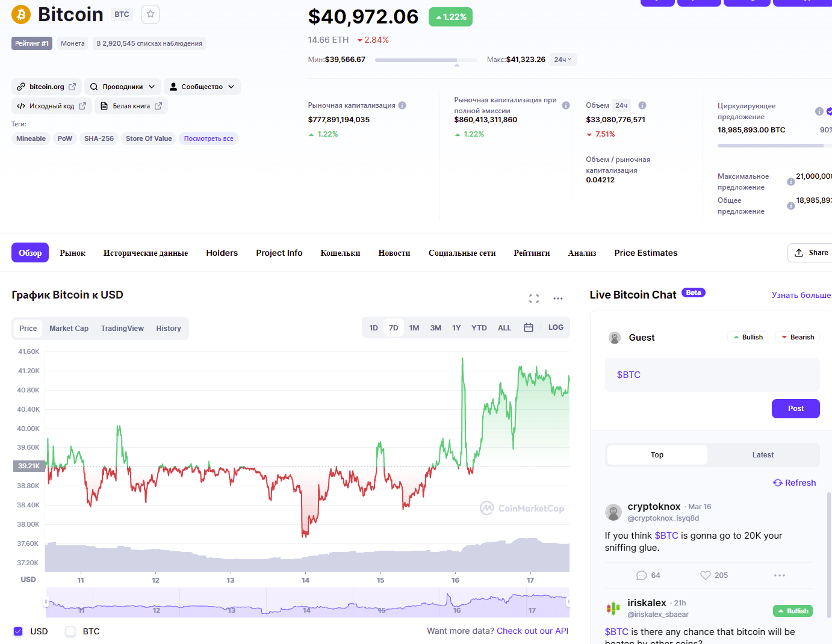Open the chart calendar date picker
Image resolution: width=832 pixels, height=644 pixels.
[x=529, y=328]
